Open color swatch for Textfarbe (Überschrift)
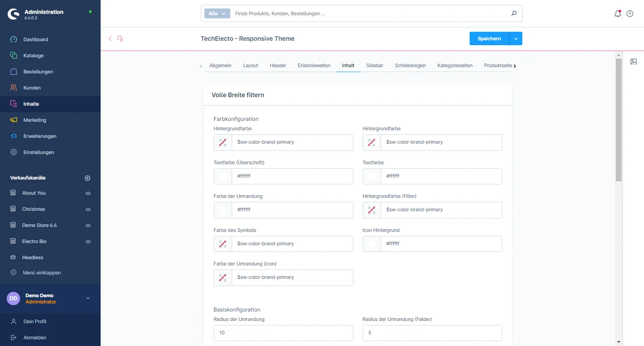 223,176
